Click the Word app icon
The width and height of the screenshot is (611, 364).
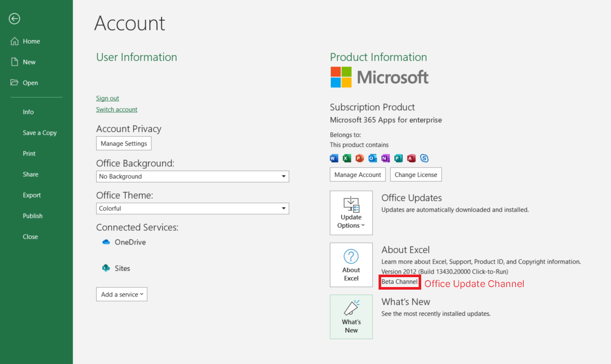[334, 158]
